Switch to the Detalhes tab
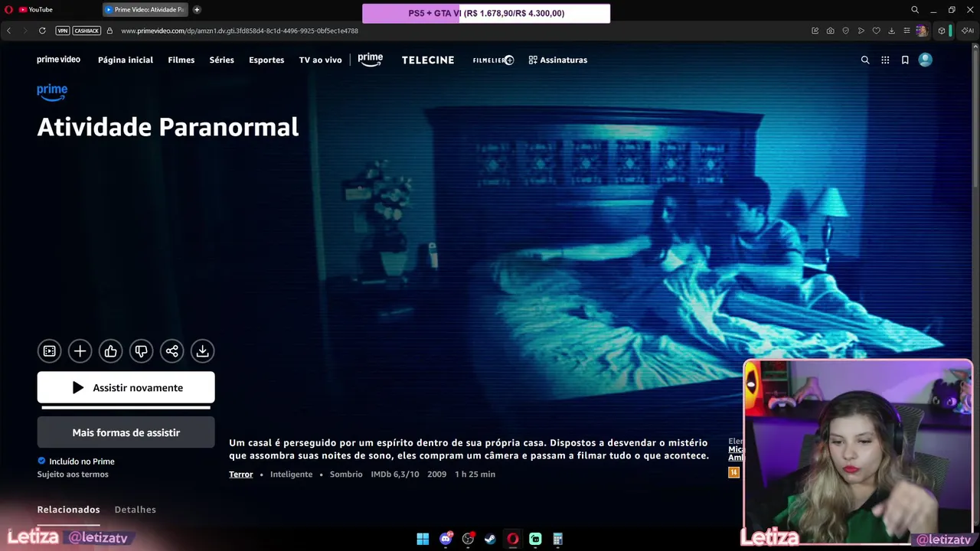Viewport: 980px width, 551px height. tap(135, 510)
